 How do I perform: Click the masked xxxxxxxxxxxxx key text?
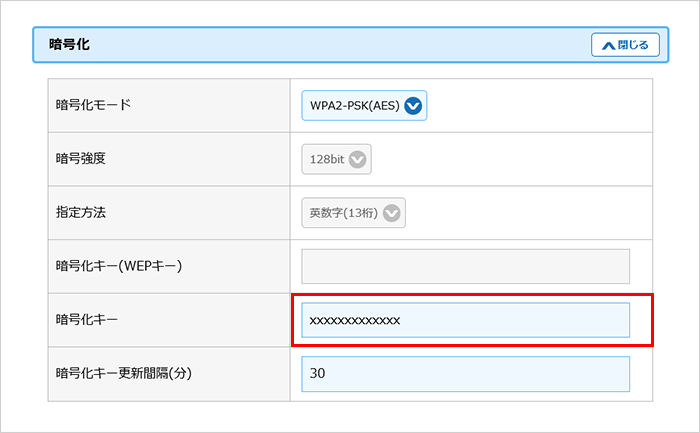tap(355, 320)
